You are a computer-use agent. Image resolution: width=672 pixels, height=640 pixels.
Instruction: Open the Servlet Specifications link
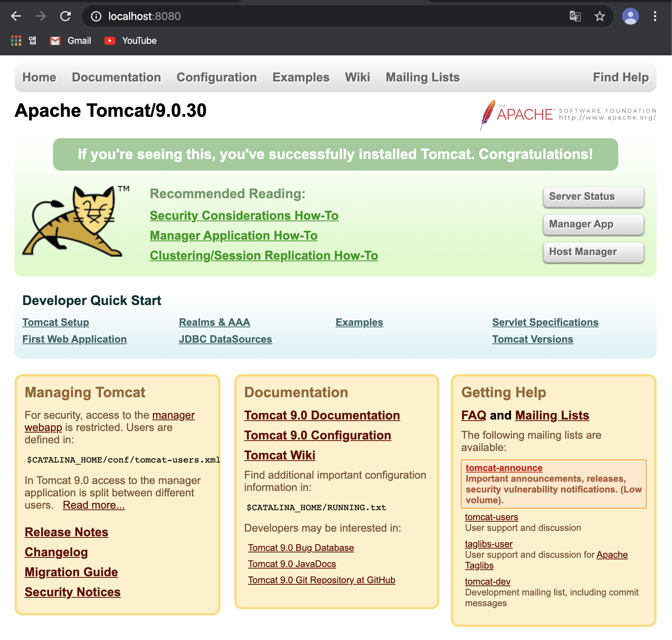point(545,322)
